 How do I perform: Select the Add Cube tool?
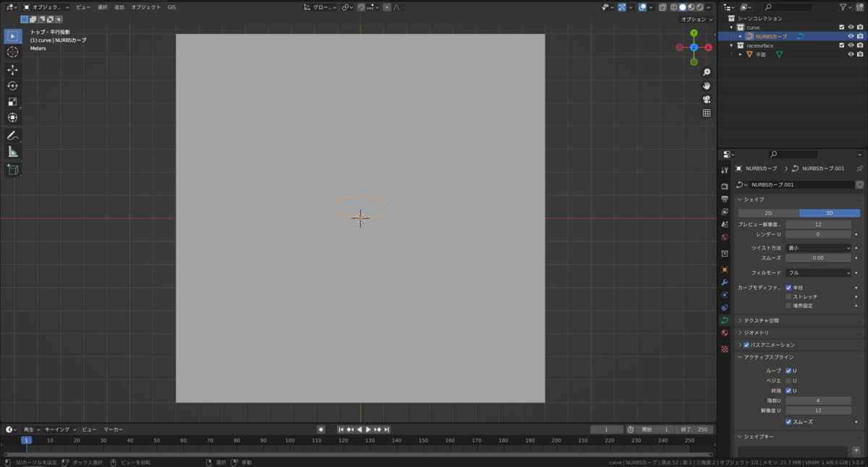pyautogui.click(x=12, y=170)
